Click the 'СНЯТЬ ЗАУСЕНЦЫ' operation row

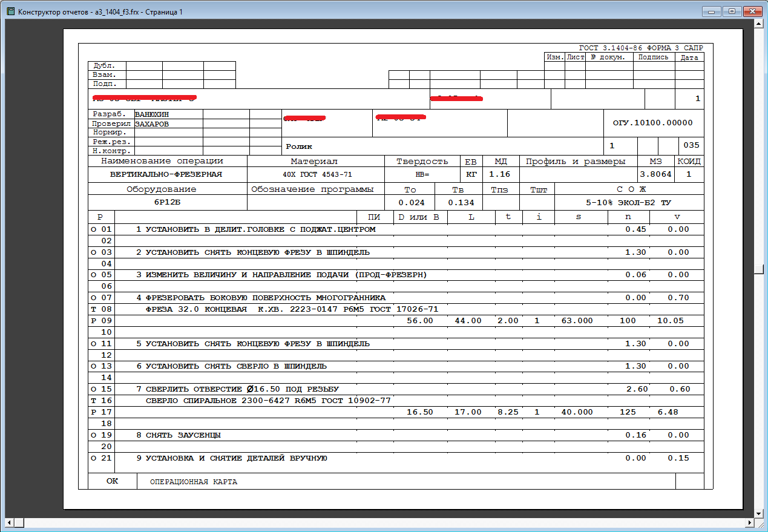[x=183, y=435]
